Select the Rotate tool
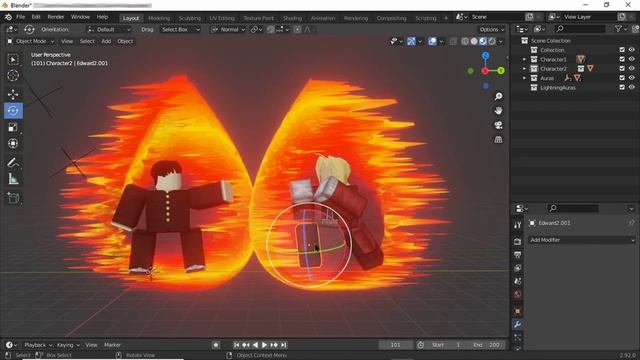Image resolution: width=640 pixels, height=360 pixels. tap(13, 111)
